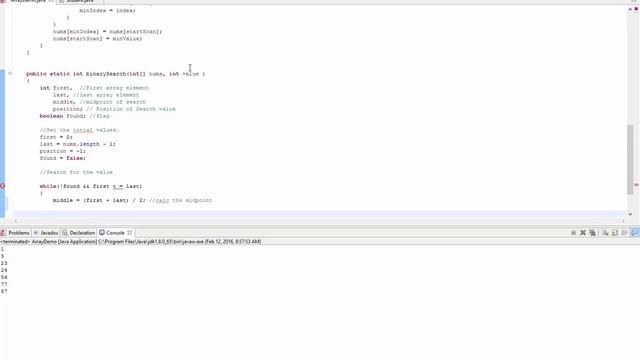Click the Clear Console icon
The image size is (640, 360).
pos(605,233)
